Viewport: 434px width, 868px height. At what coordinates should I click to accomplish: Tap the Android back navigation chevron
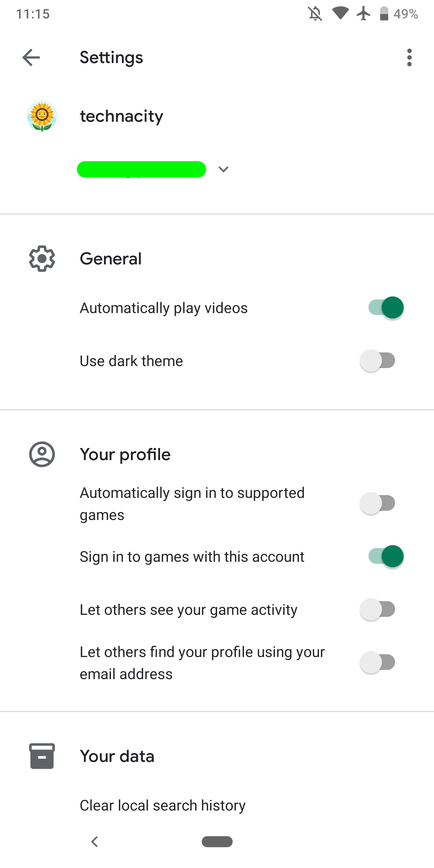point(95,841)
